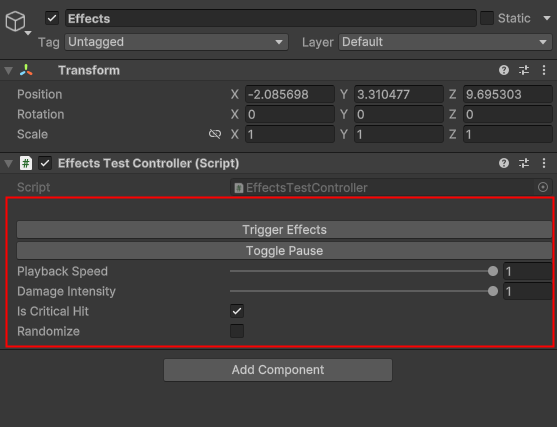Screen dimensions: 557x427
Task: Collapse the Effects Test Controller foldout
Action: [x=9, y=163]
